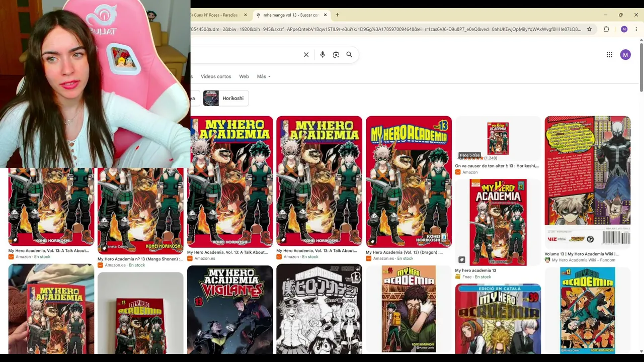
Task: Click the product tag badge on the Fnac cover
Action: (462, 260)
